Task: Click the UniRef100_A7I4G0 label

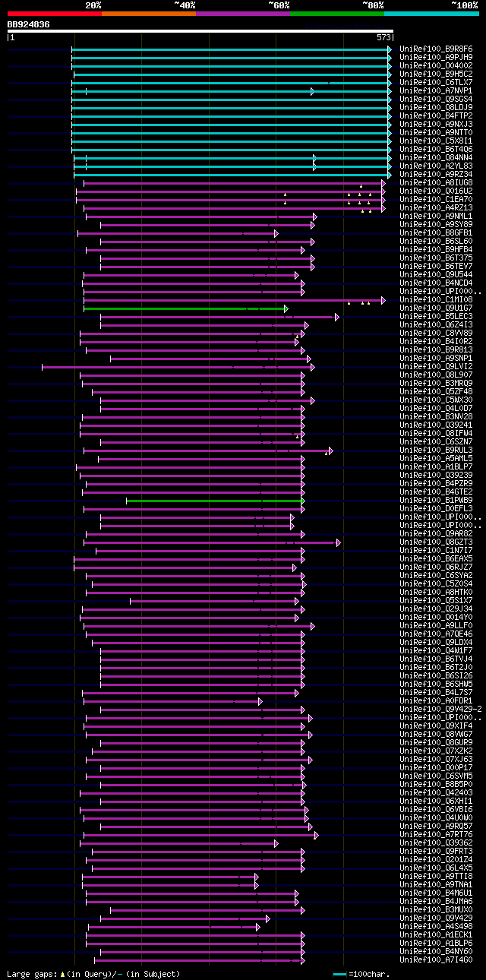Action: (436, 960)
